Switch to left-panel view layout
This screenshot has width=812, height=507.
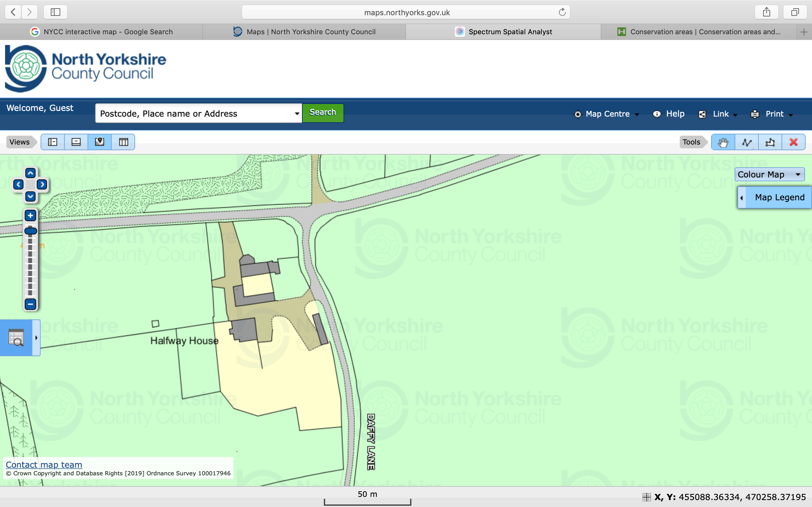click(53, 142)
